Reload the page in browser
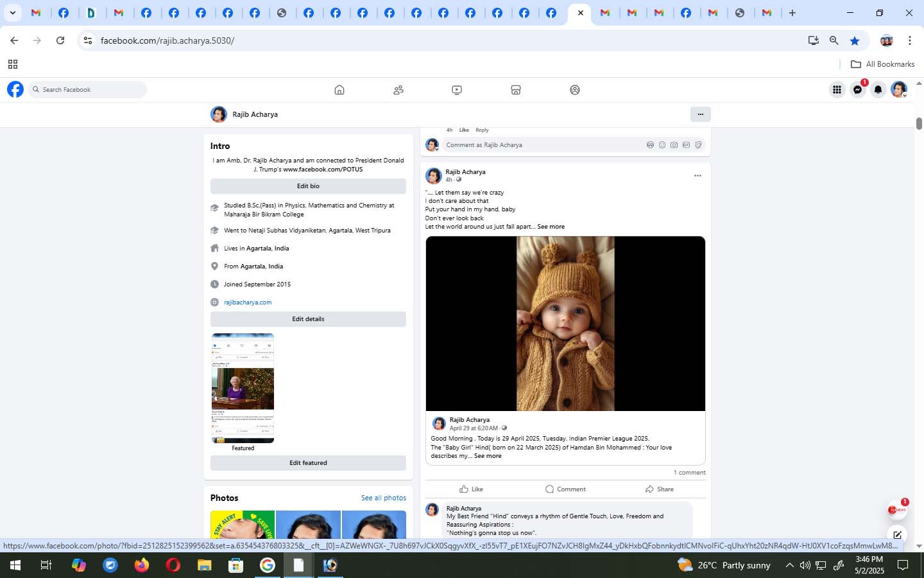Viewport: 924px width, 578px height. pos(60,40)
